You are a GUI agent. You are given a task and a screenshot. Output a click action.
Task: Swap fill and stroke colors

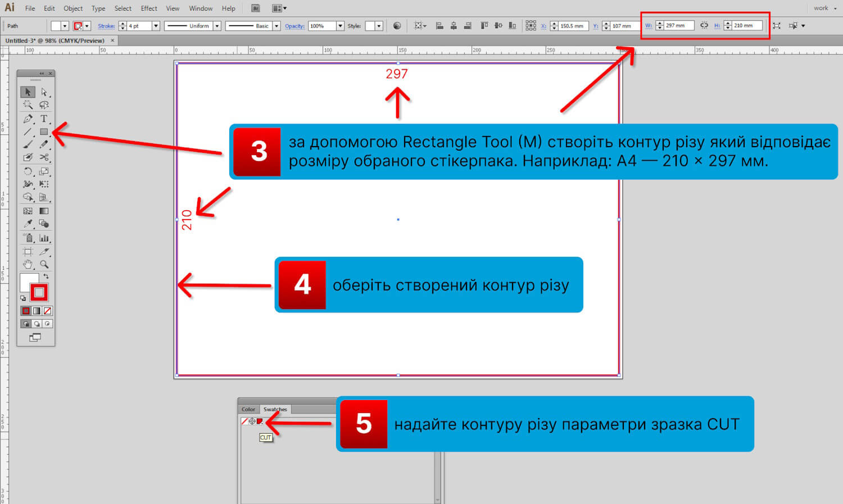click(46, 276)
